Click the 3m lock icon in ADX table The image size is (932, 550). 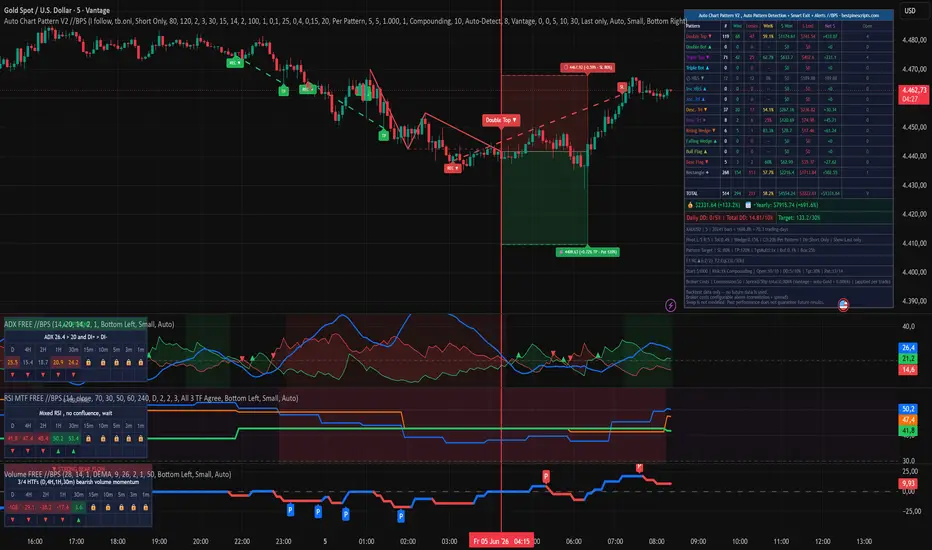pos(128,362)
